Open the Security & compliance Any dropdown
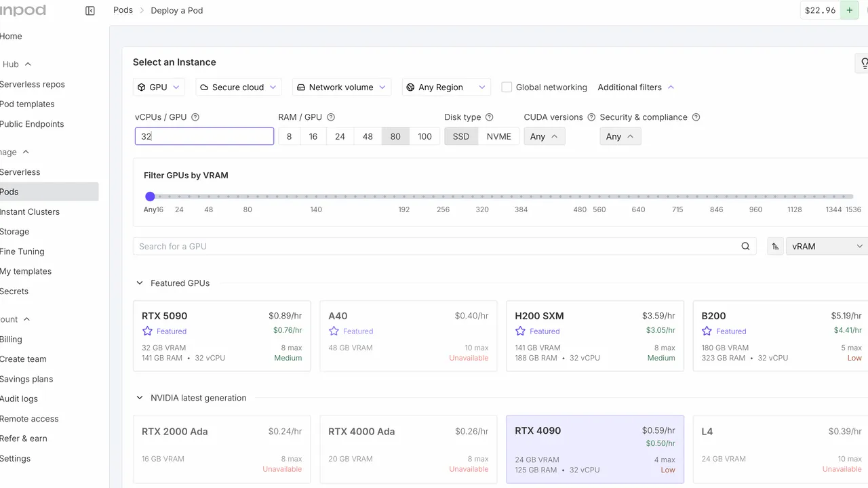868x488 pixels. 620,136
